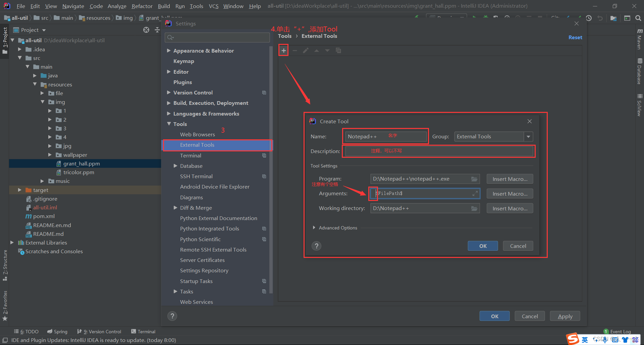This screenshot has width=644, height=345.
Task: Collapse the Tools settings category
Action: pos(169,124)
